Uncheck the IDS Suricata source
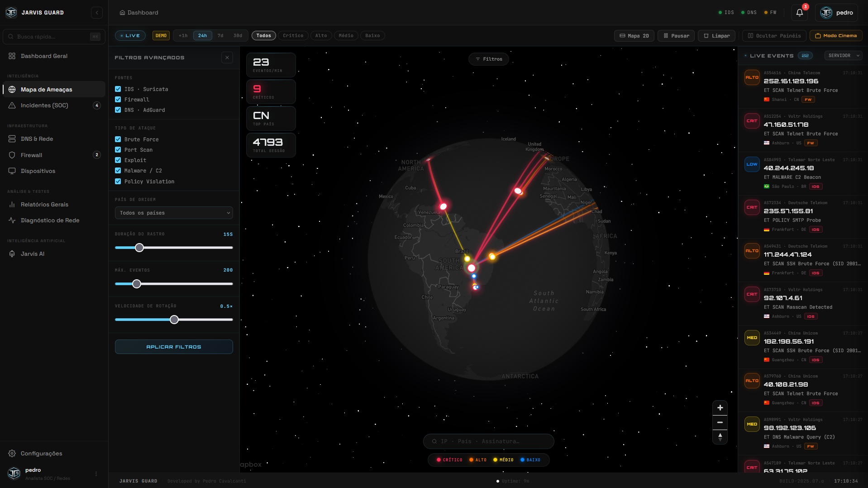The width and height of the screenshot is (868, 488). tap(118, 89)
